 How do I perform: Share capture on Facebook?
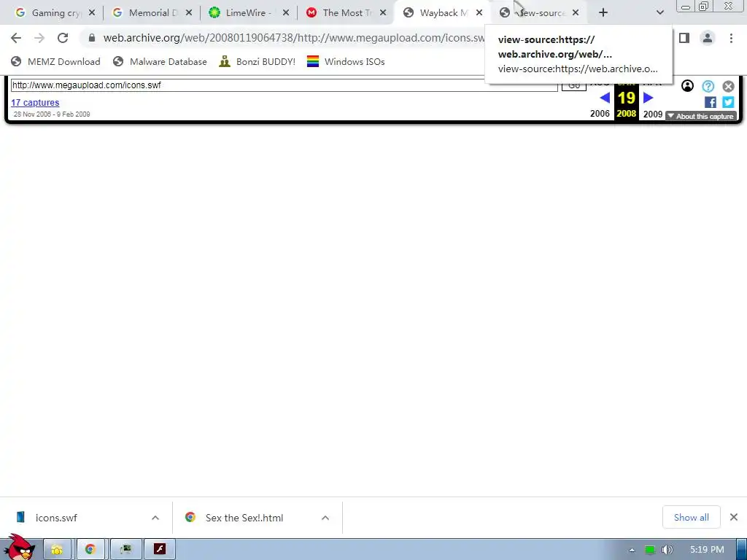[711, 102]
